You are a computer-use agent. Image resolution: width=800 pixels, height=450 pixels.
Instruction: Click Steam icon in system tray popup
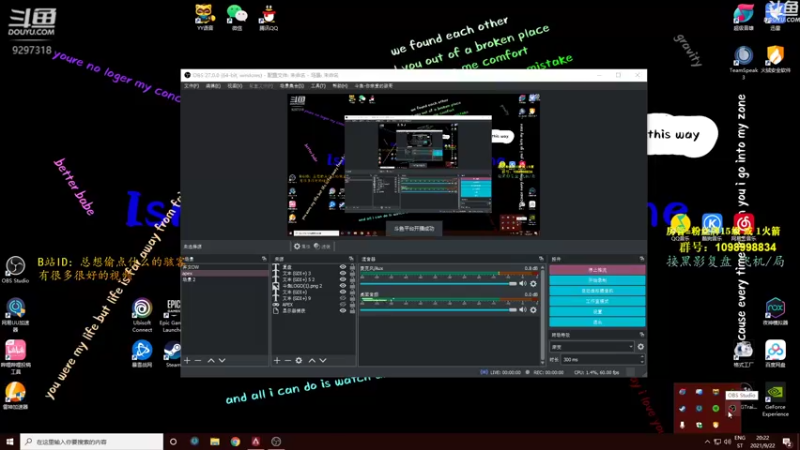682,408
